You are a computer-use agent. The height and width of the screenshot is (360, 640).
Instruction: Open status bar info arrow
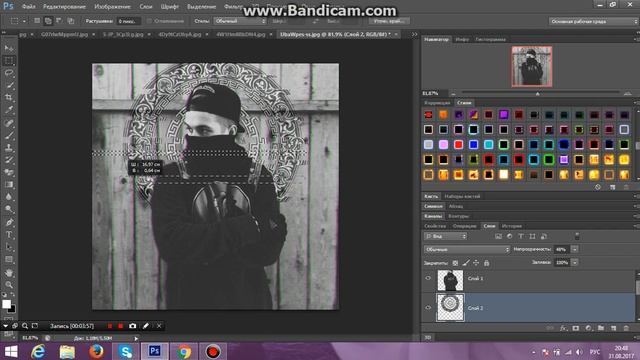coord(136,338)
